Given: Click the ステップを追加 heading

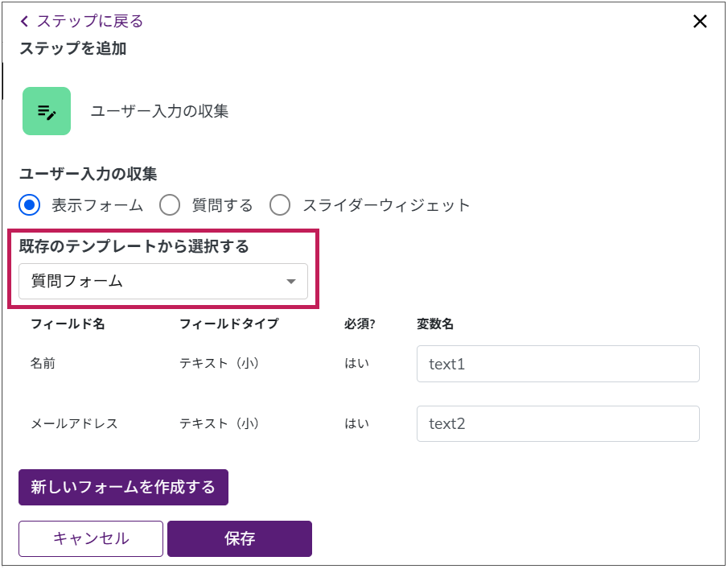Looking at the screenshot, I should pyautogui.click(x=72, y=49).
